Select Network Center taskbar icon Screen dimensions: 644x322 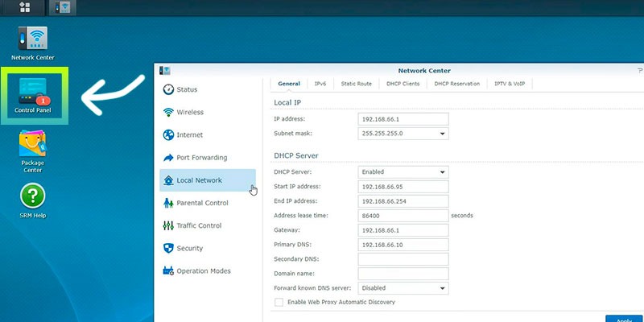pyautogui.click(x=63, y=7)
